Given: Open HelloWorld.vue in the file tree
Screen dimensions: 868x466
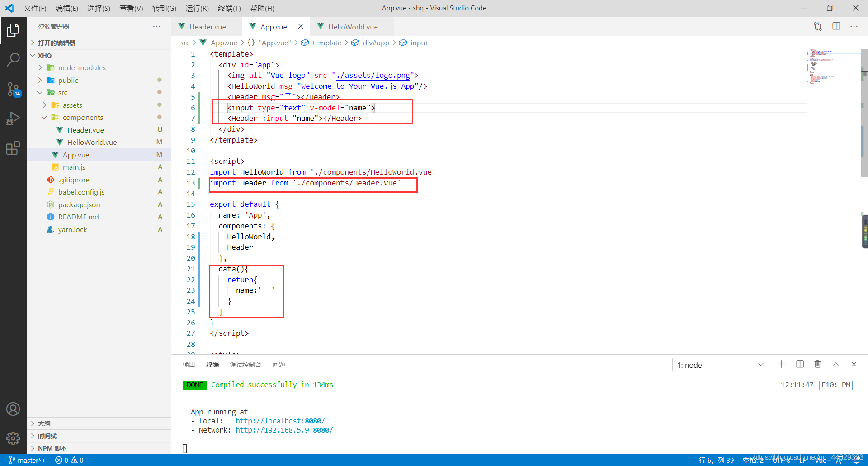Looking at the screenshot, I should pyautogui.click(x=99, y=142).
